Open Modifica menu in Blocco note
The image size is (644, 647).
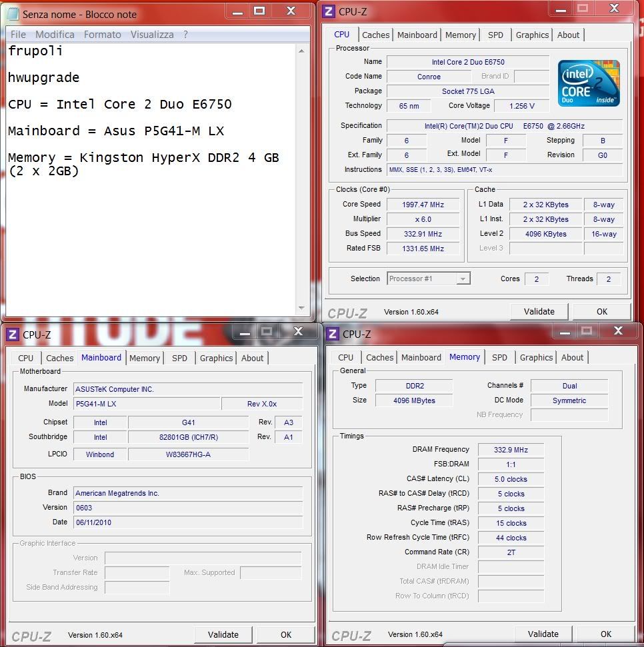tap(55, 35)
